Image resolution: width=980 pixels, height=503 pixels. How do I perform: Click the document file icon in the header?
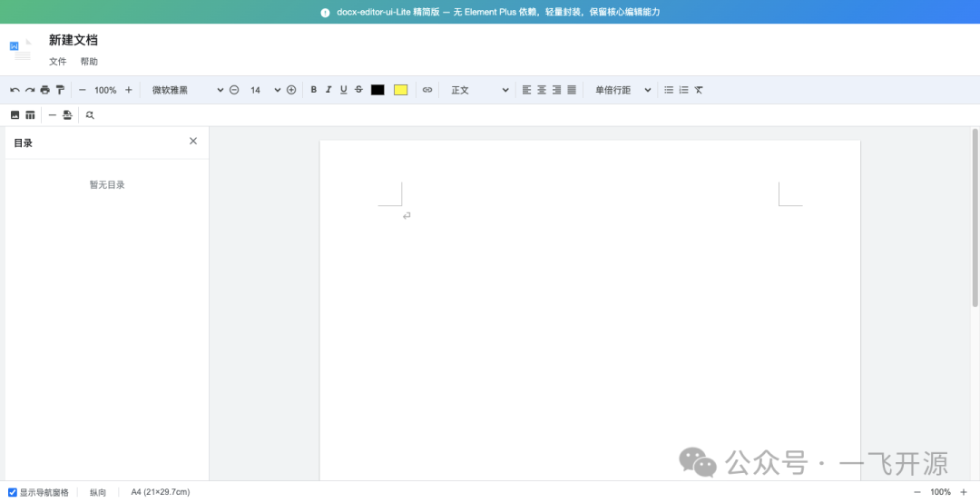(x=21, y=50)
